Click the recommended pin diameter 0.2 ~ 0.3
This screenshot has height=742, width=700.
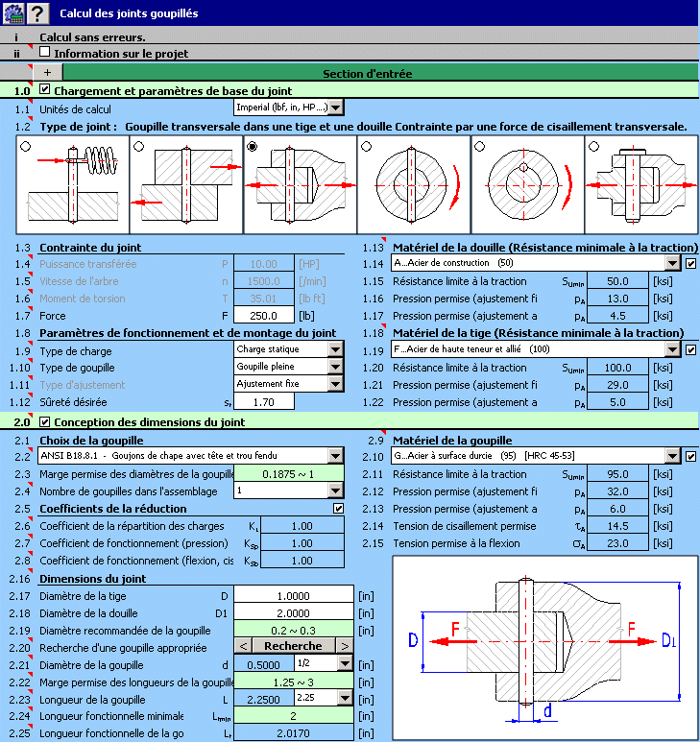pyautogui.click(x=294, y=631)
